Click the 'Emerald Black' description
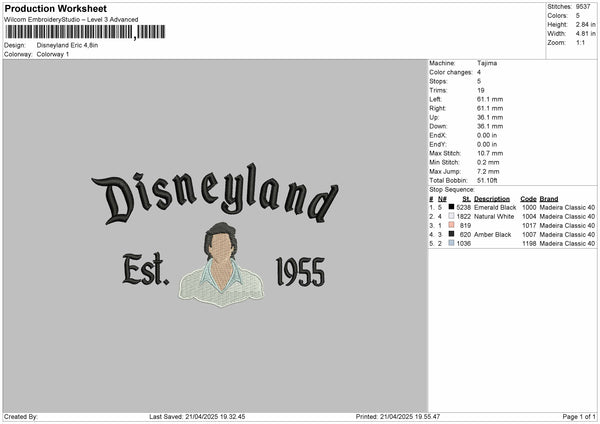The image size is (600, 424). [495, 207]
